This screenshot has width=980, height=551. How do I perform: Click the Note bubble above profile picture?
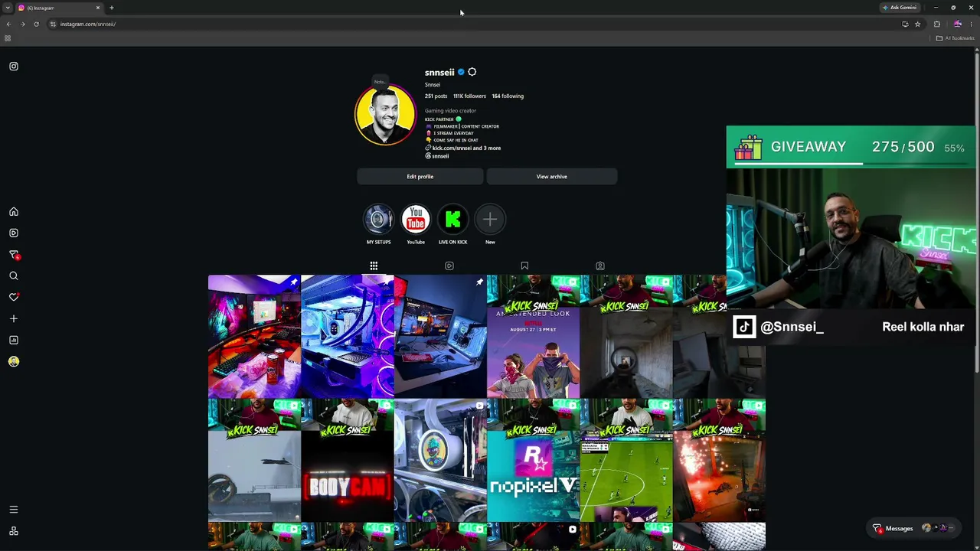pyautogui.click(x=380, y=82)
